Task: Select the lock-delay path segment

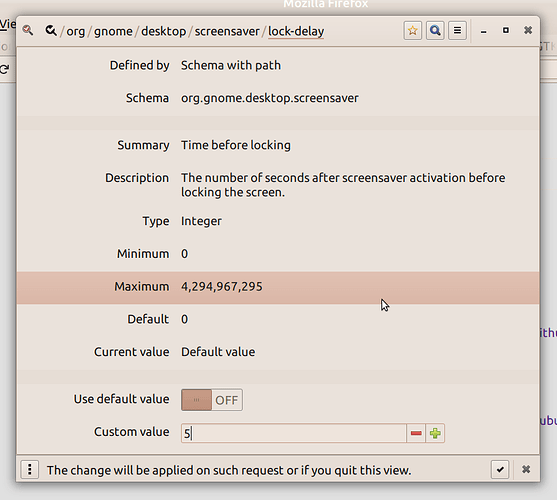Action: (296, 31)
